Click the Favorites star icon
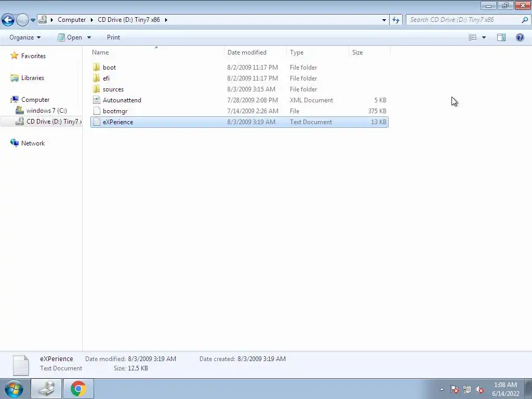532x399 pixels. click(x=14, y=56)
